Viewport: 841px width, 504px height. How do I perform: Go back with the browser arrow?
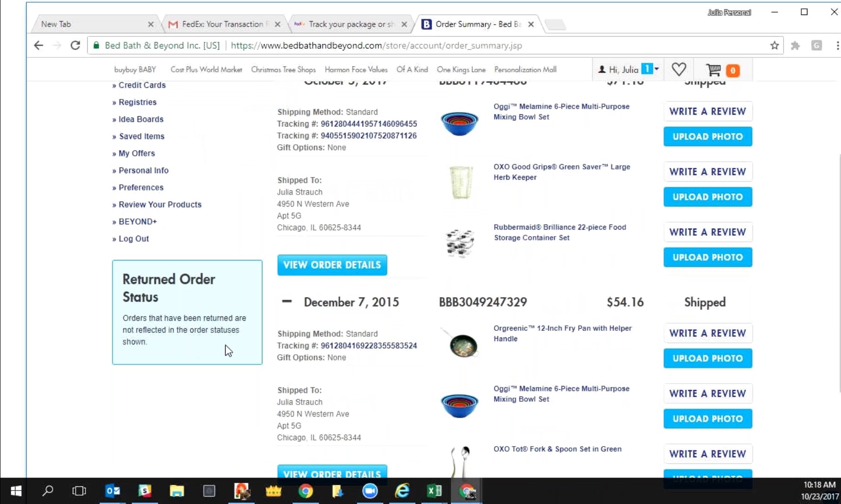39,45
